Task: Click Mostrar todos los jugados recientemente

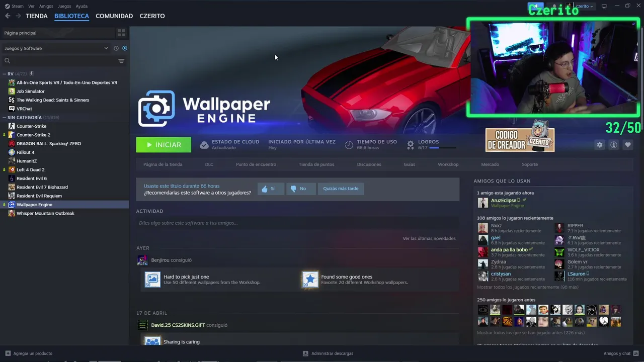Action: 528,287
